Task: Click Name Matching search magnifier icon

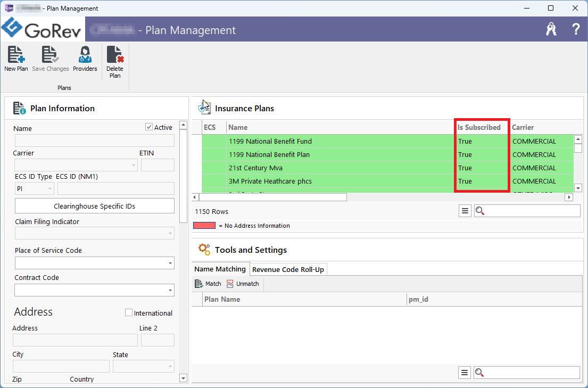Action: (479, 373)
